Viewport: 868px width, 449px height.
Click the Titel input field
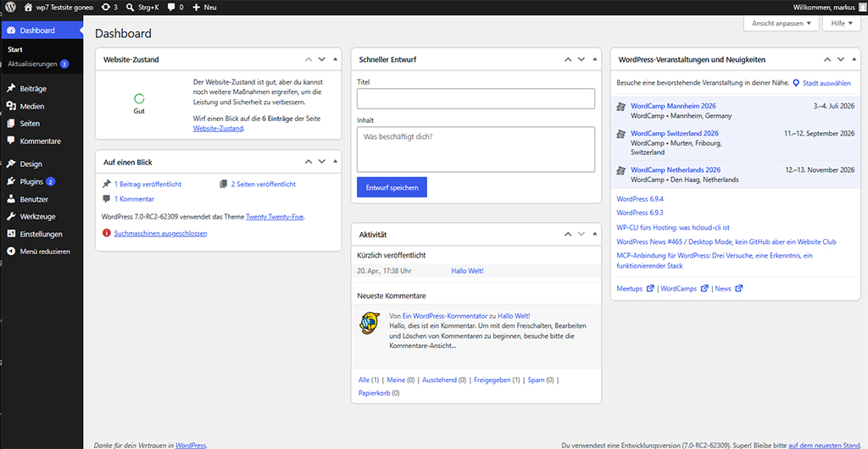[x=476, y=99]
